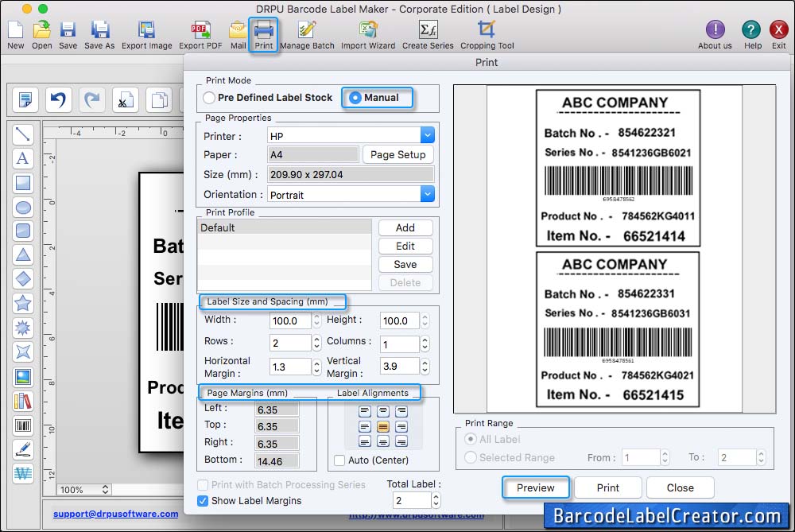
Task: Close the Print dialog with Close button
Action: pyautogui.click(x=680, y=488)
